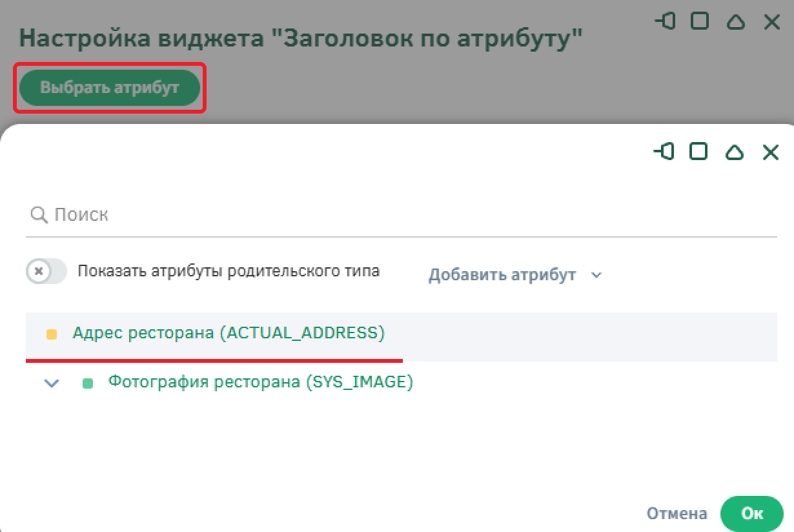794x532 pixels.
Task: Cancel with the "Отмена" link
Action: [677, 514]
